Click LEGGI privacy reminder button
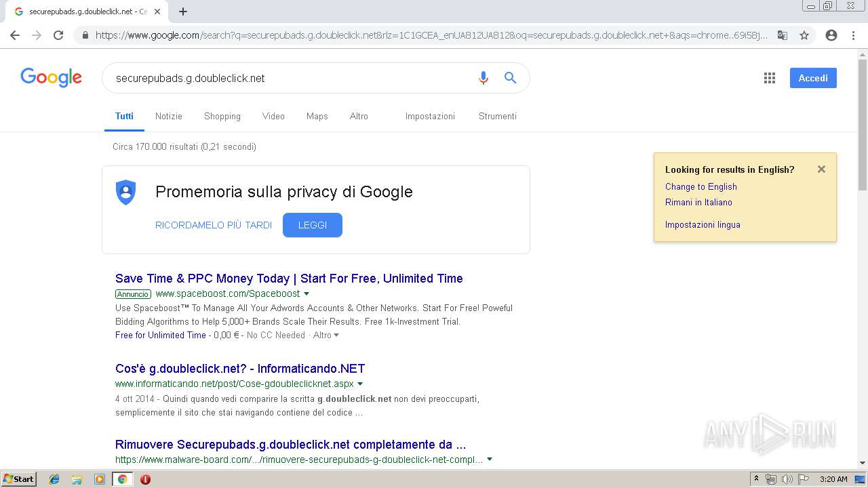The height and width of the screenshot is (488, 868). pos(313,225)
